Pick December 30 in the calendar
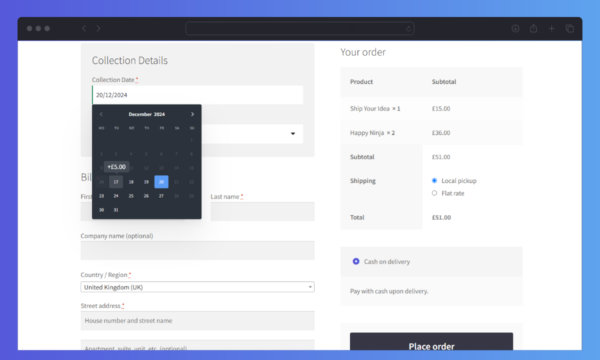The image size is (600, 360). pyautogui.click(x=101, y=210)
